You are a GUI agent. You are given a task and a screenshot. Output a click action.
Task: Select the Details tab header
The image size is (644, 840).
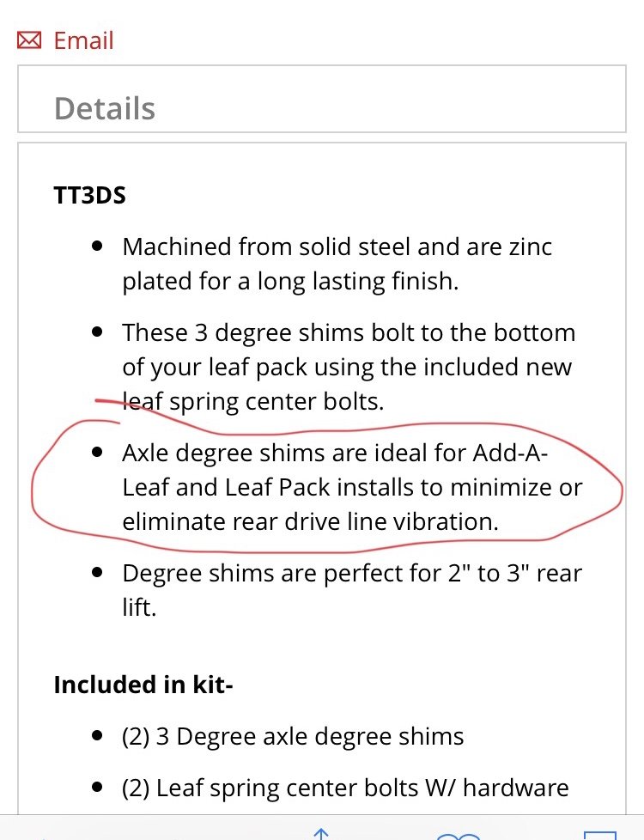point(321,99)
